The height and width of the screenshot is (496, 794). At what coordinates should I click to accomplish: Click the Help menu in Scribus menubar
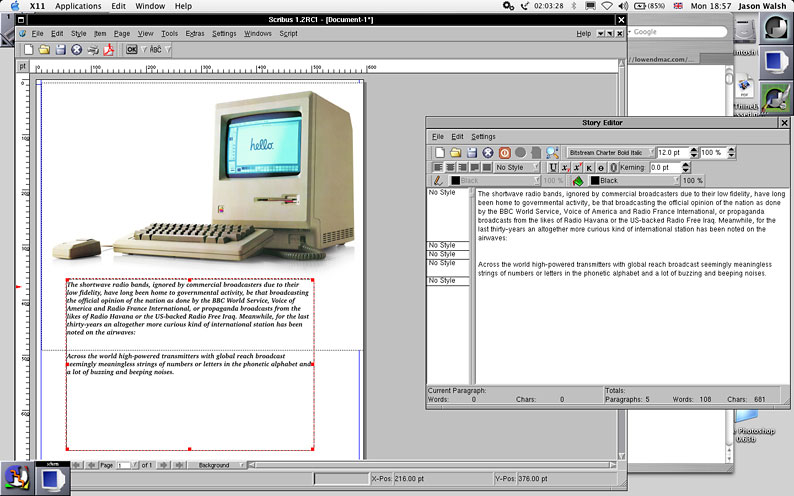coord(583,33)
